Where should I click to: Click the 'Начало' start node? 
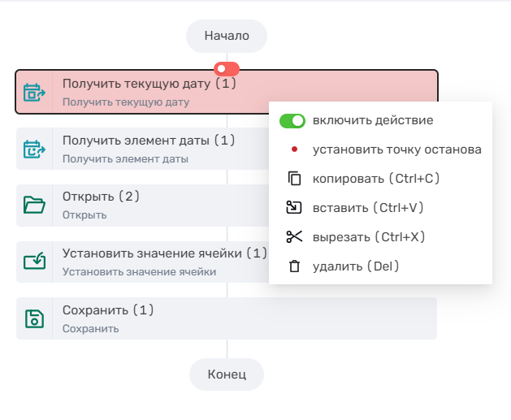click(x=227, y=36)
